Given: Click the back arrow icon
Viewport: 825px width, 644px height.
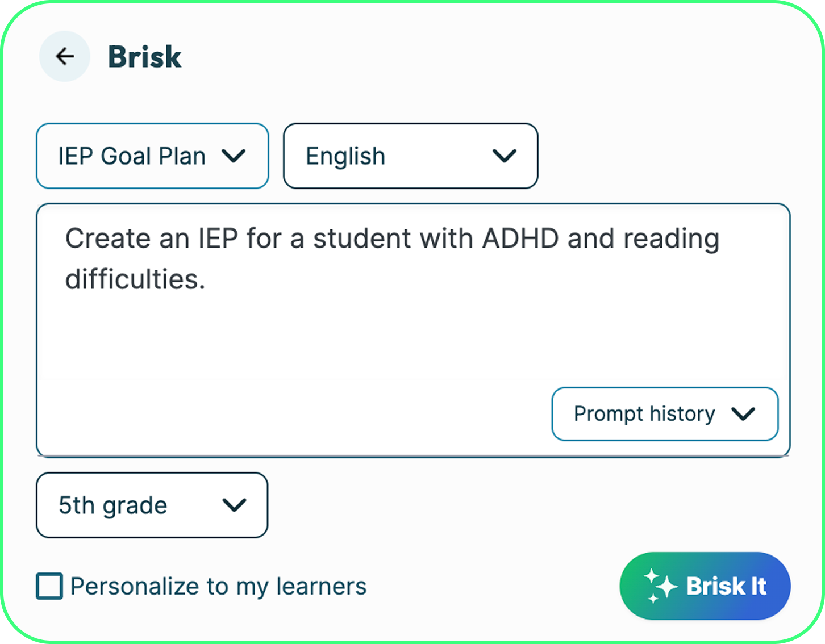Looking at the screenshot, I should pos(65,56).
